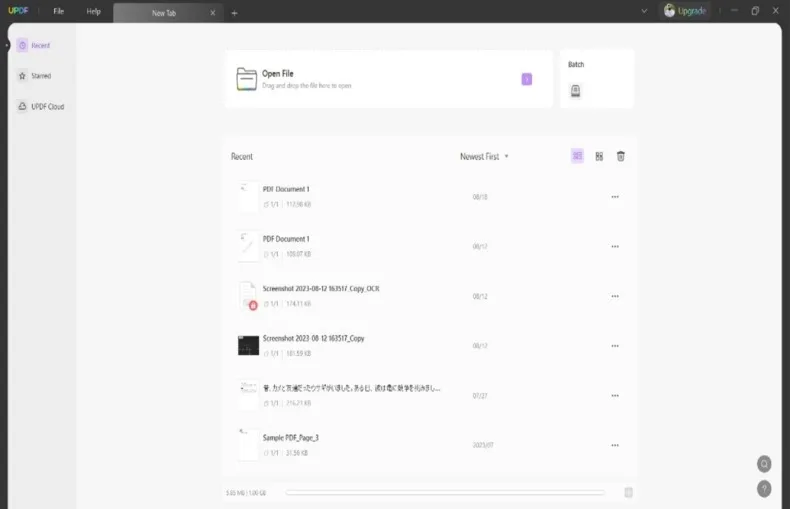
Task: Click the search icon at bottom right
Action: click(x=764, y=464)
